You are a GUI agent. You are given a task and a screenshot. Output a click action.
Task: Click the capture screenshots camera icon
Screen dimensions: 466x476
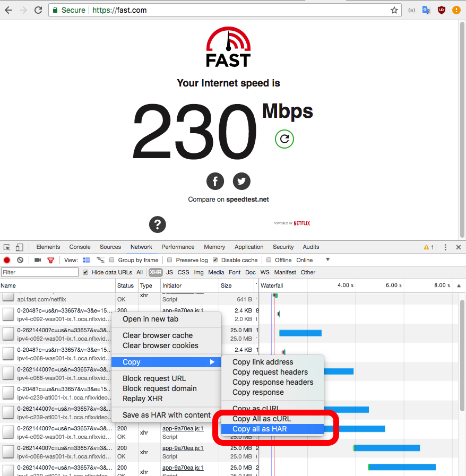(x=38, y=260)
